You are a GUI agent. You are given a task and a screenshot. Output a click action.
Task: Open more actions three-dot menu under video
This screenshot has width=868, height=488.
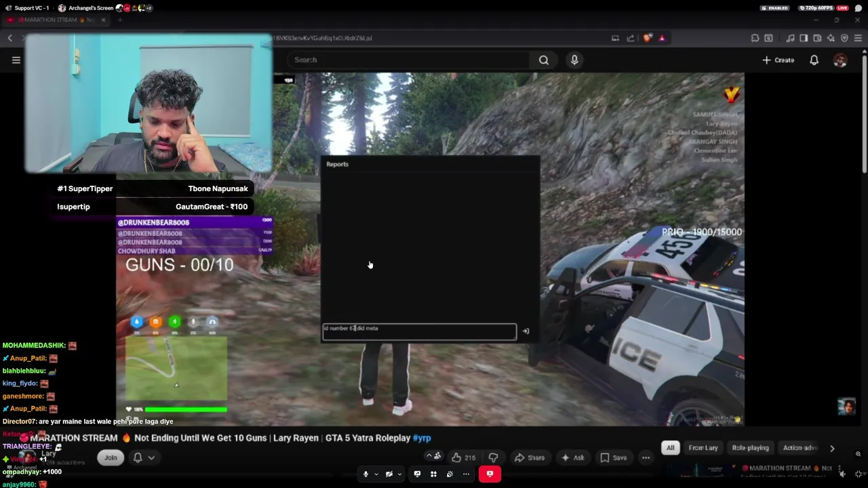click(x=646, y=457)
